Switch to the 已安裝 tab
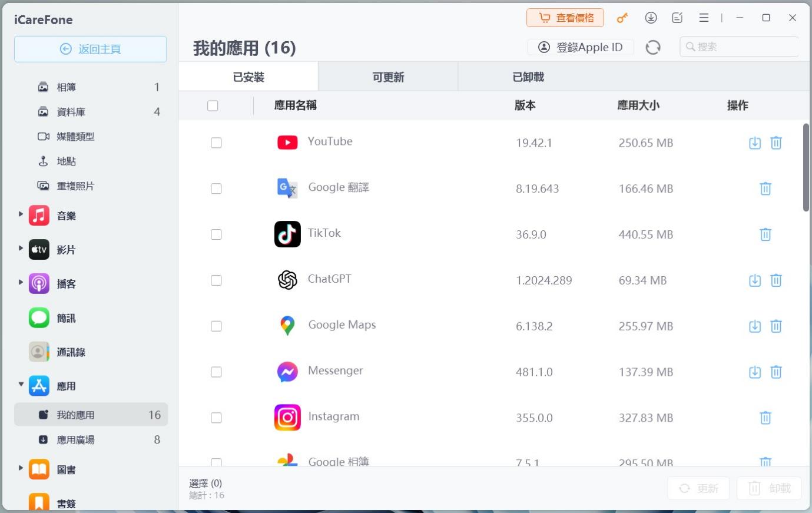Viewport: 812px width, 513px height. point(248,77)
